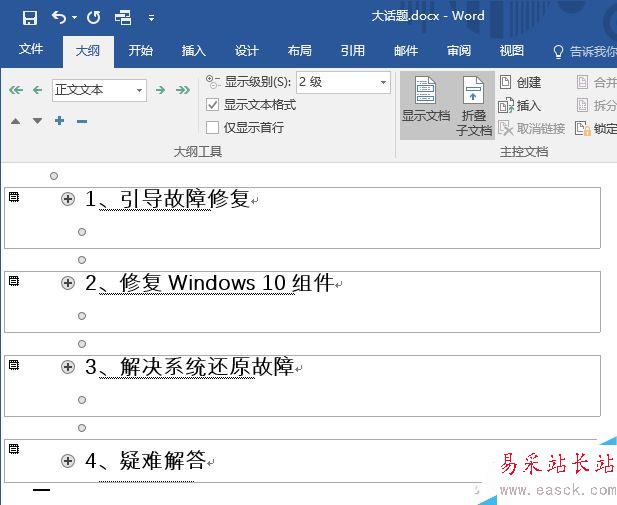This screenshot has height=505, width=617.
Task: Expand the 1、引导故障修复 heading plus symbol
Action: [68, 199]
